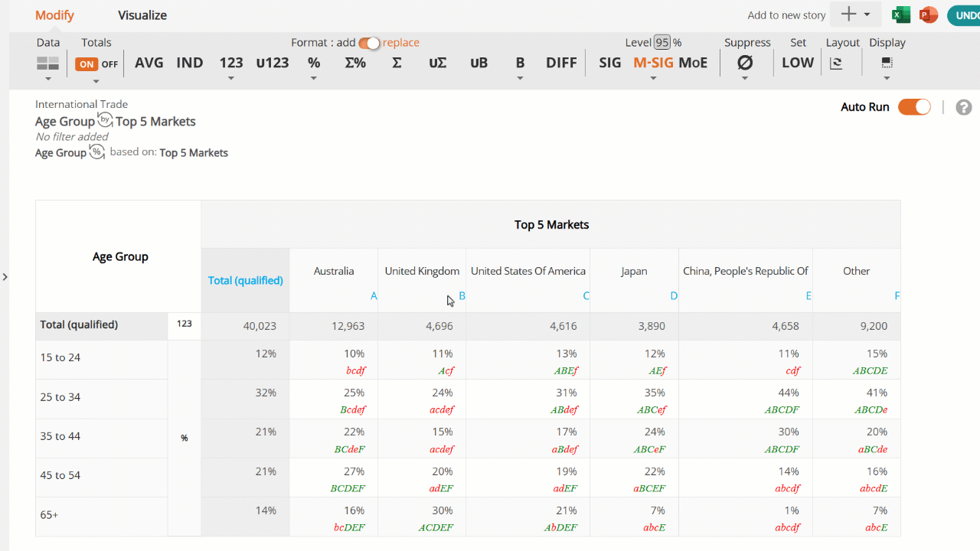Click the Layout swap axes icon
980x551 pixels.
(x=836, y=64)
